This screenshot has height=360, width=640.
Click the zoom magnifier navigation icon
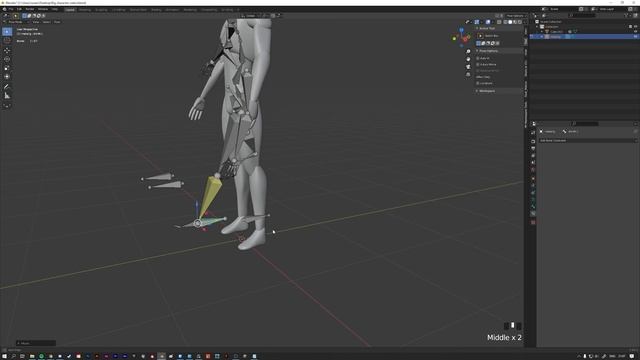click(468, 51)
